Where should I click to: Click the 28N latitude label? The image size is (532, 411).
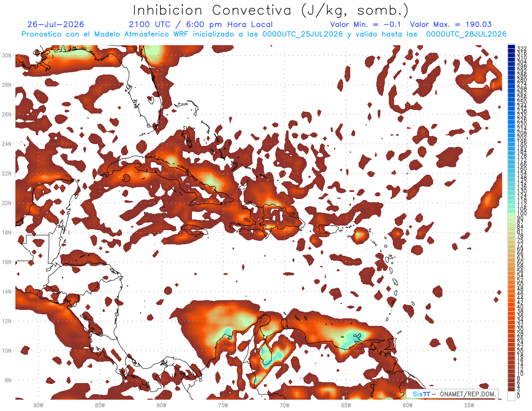pyautogui.click(x=7, y=85)
